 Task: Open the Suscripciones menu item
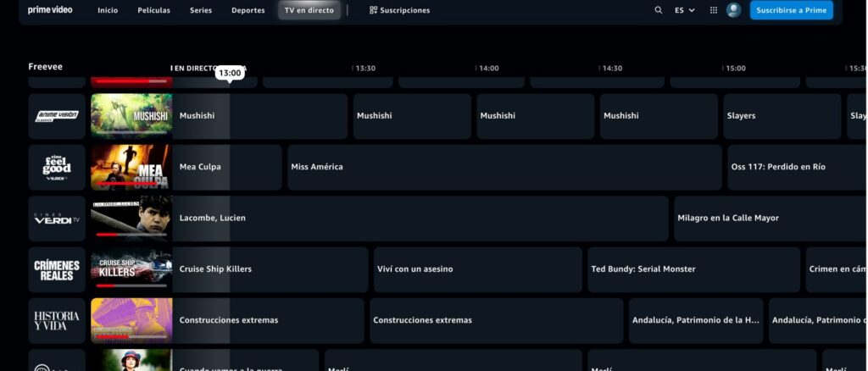pos(399,10)
